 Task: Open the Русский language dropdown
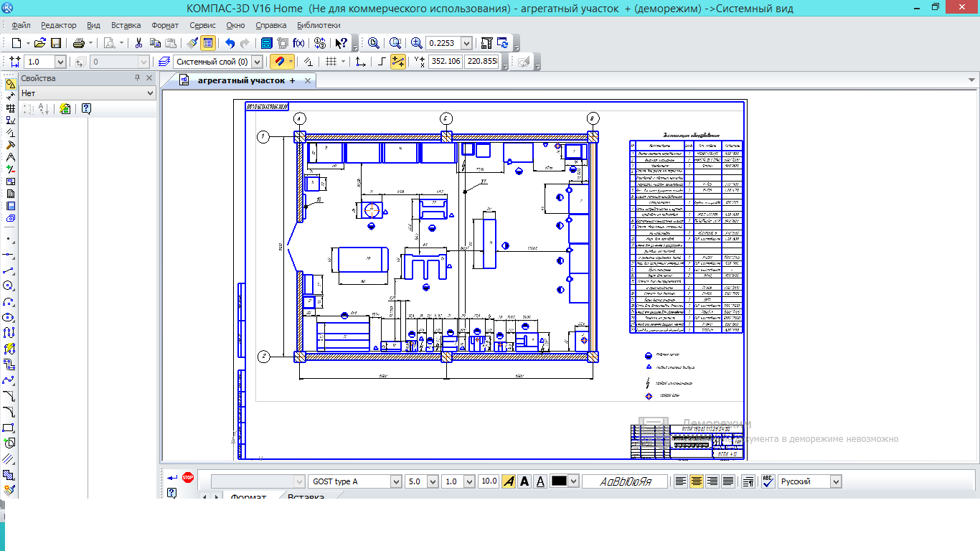click(835, 481)
